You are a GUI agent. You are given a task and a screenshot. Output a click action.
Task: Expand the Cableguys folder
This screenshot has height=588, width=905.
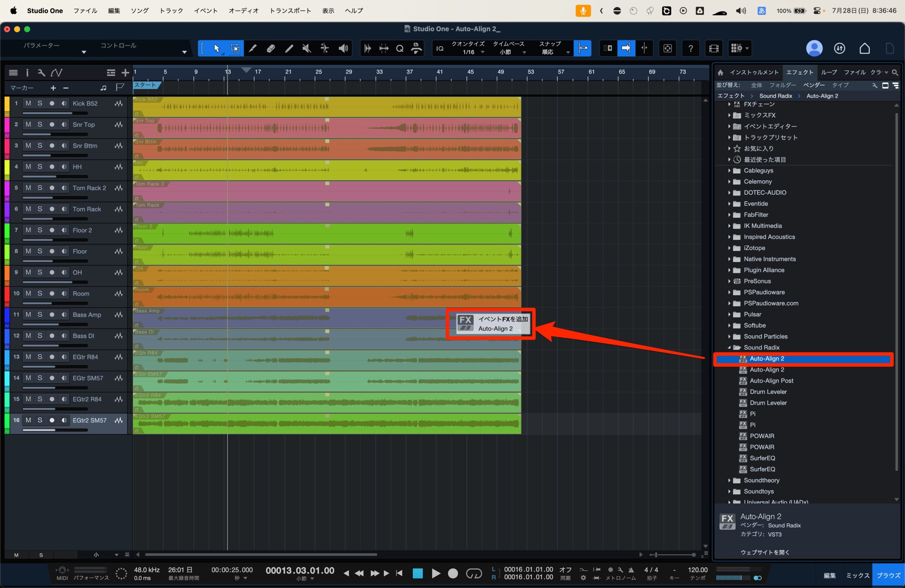coord(729,170)
